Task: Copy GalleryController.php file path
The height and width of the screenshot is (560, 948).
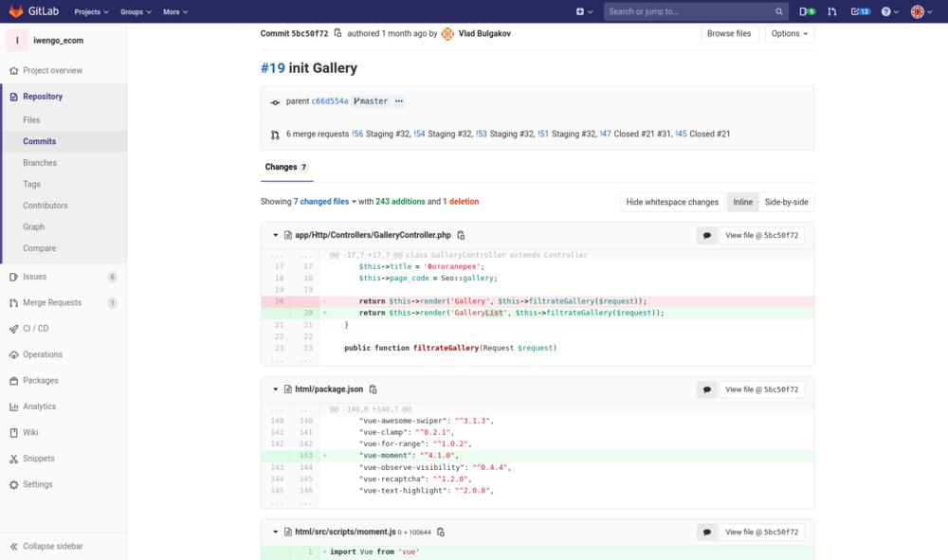Action: click(x=462, y=235)
